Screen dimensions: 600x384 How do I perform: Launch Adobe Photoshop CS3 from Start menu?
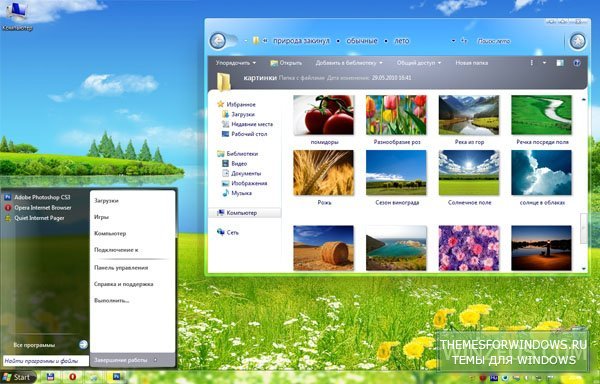[38, 197]
